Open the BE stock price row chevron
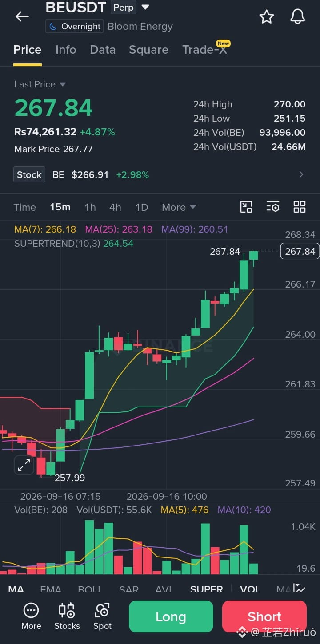The height and width of the screenshot is (644, 320). (301, 174)
